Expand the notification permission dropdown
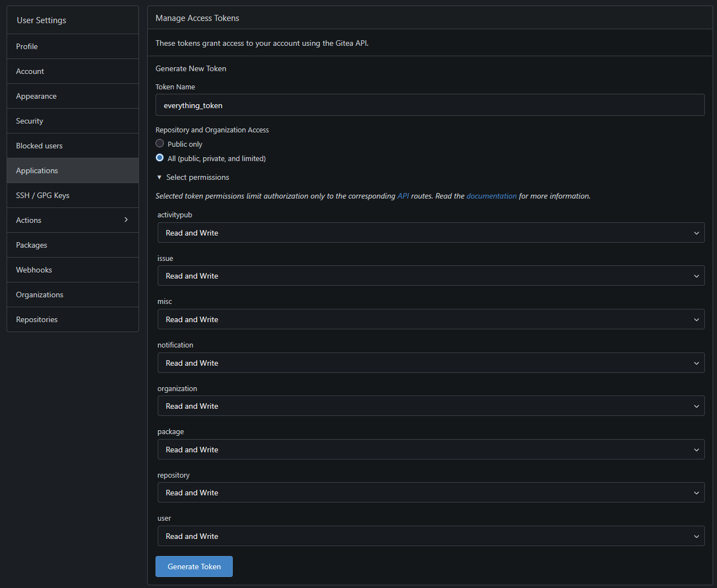 (x=430, y=363)
